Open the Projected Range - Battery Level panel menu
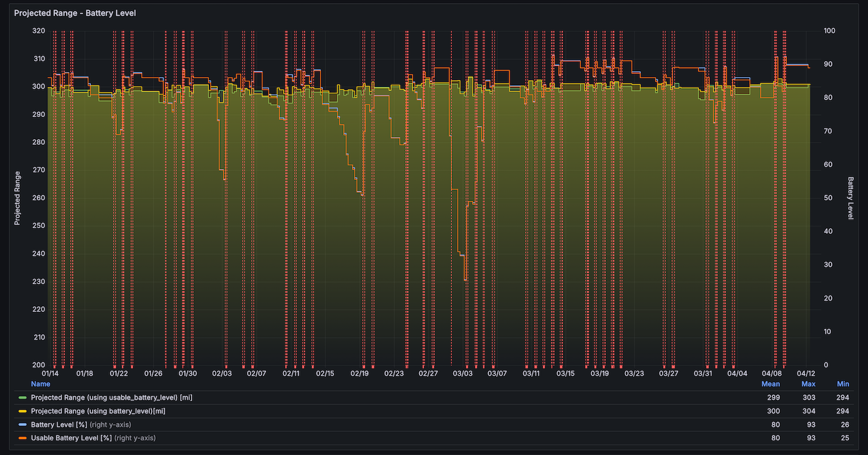 click(75, 13)
